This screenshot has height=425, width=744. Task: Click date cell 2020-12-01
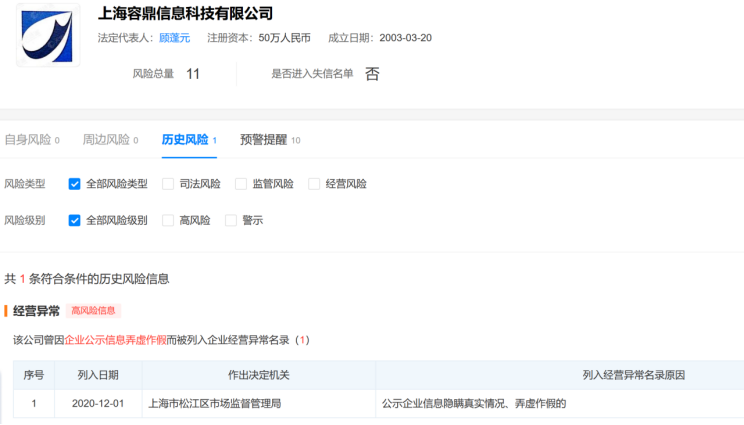tap(98, 404)
